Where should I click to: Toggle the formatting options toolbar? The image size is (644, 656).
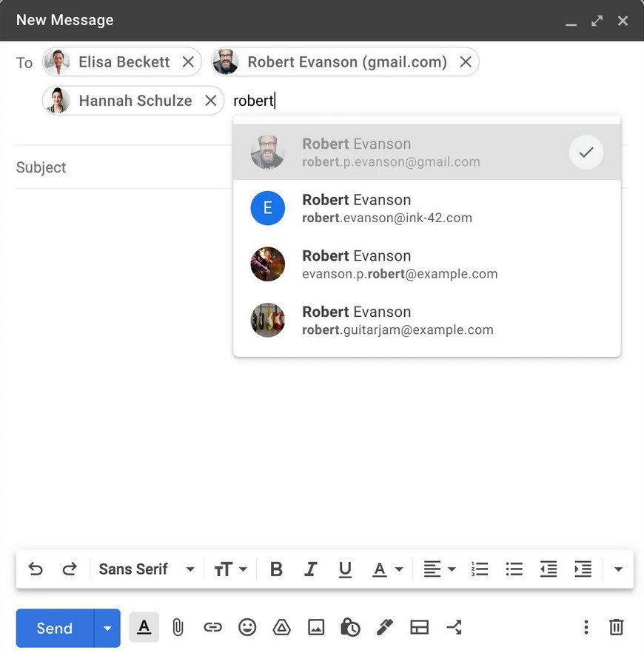tap(144, 627)
